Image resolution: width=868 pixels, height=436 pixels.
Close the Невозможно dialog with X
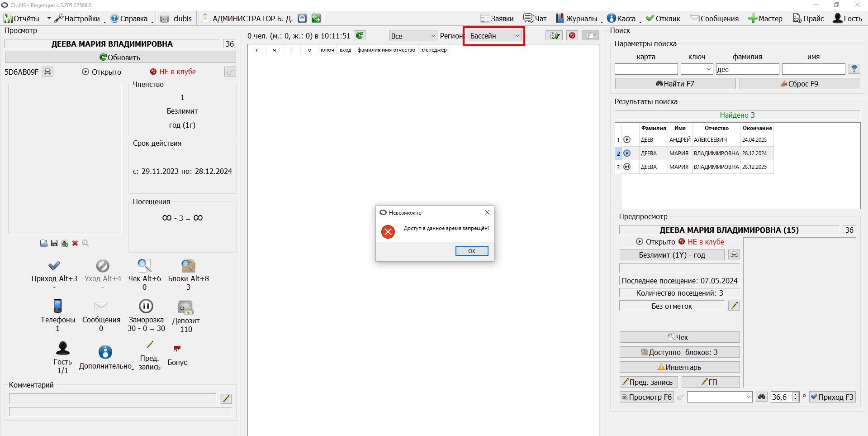point(487,212)
